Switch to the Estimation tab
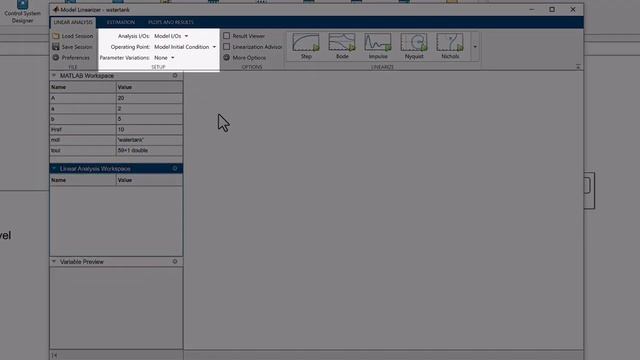The width and height of the screenshot is (640, 360). pyautogui.click(x=121, y=22)
